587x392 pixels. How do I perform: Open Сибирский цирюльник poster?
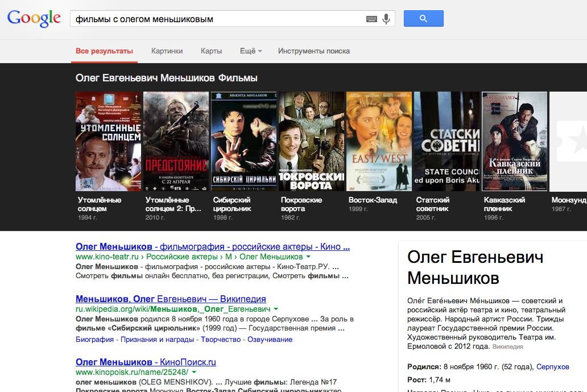coord(243,141)
